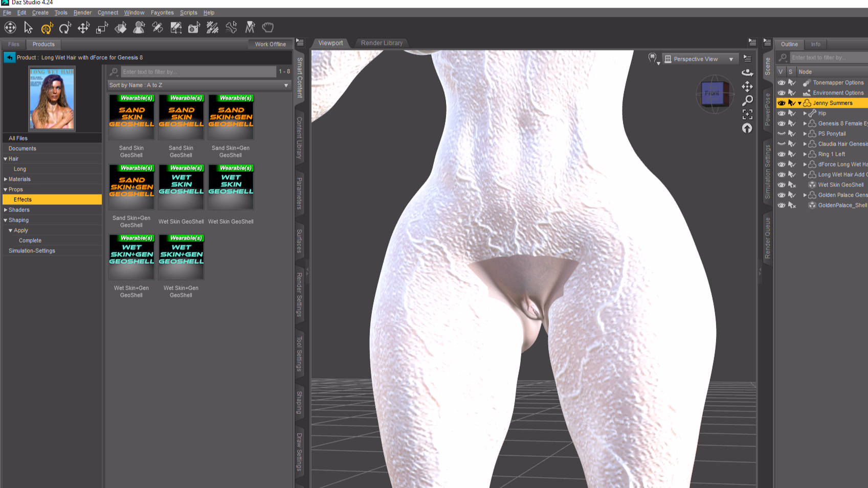Toggle visibility of Wet Skin GeoShell
The width and height of the screenshot is (868, 488).
(781, 185)
